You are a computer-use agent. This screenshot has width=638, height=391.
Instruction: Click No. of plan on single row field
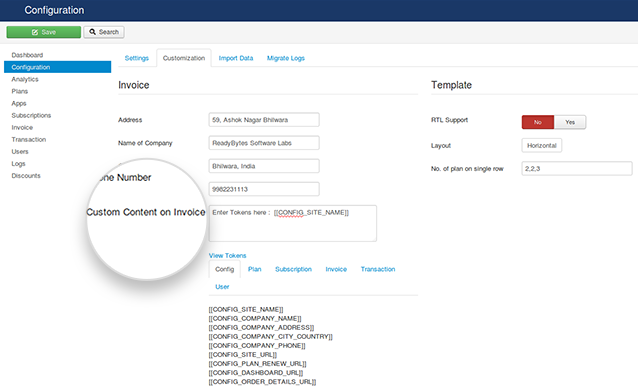pos(577,168)
